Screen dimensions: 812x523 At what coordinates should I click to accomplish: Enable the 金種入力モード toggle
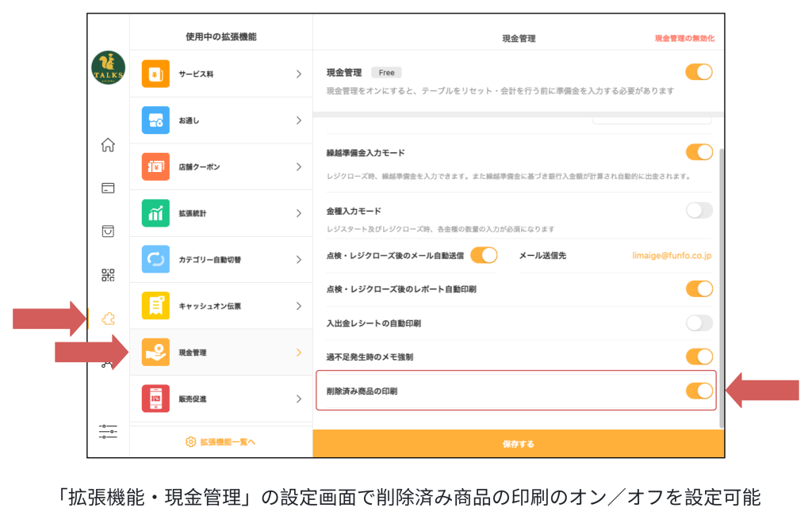tap(699, 210)
